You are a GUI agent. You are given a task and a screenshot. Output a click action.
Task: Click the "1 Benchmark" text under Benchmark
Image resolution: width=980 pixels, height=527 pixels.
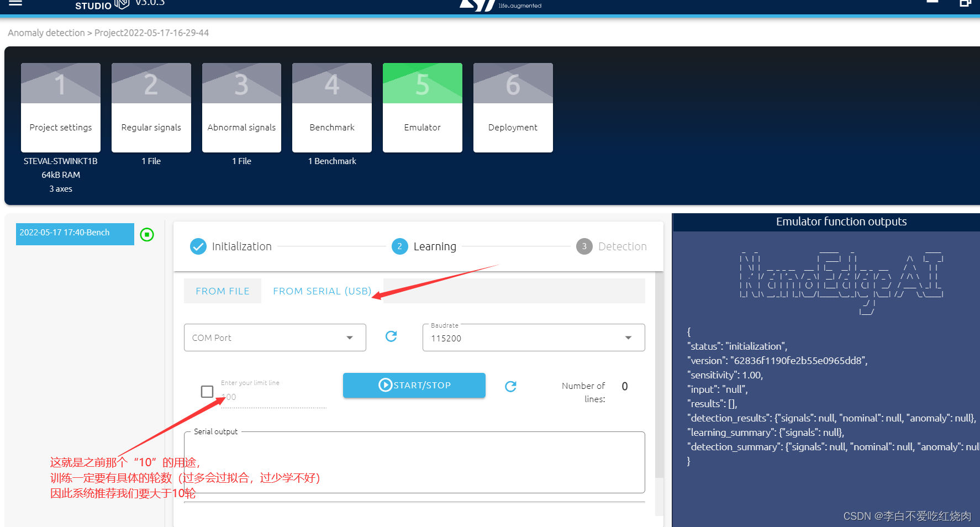332,161
